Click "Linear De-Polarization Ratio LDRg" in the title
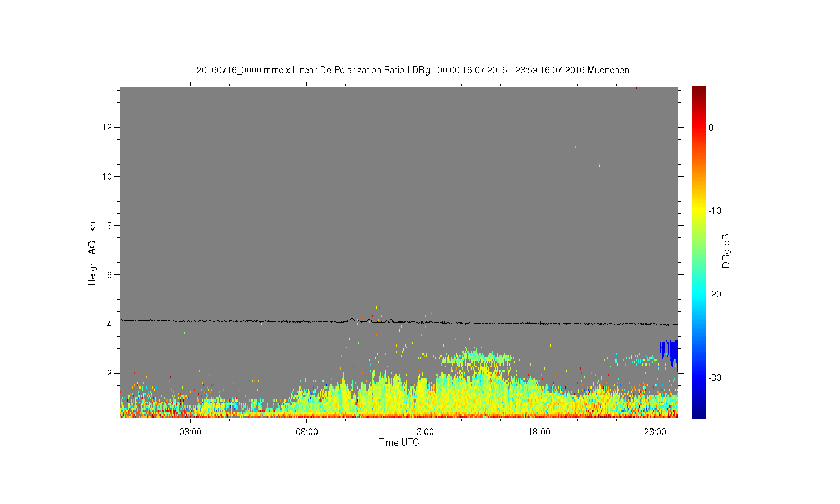This screenshot has width=840, height=504. point(361,71)
